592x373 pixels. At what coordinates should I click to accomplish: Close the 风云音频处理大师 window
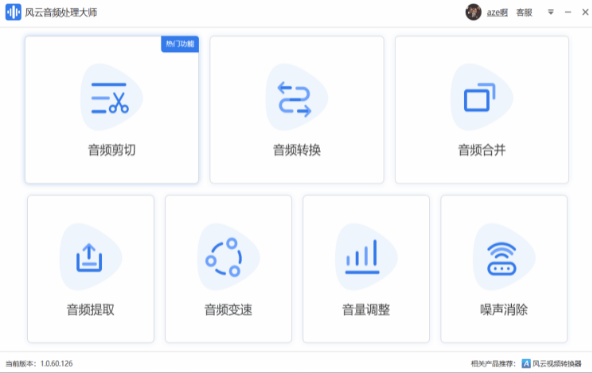(x=585, y=12)
